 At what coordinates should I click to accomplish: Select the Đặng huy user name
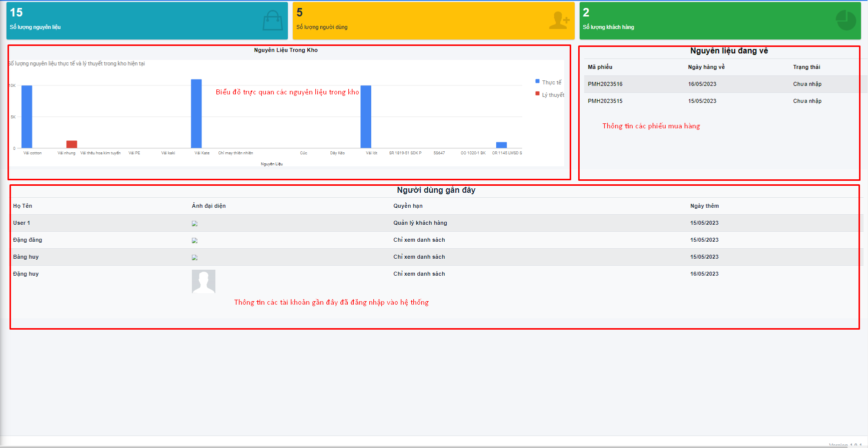26,274
